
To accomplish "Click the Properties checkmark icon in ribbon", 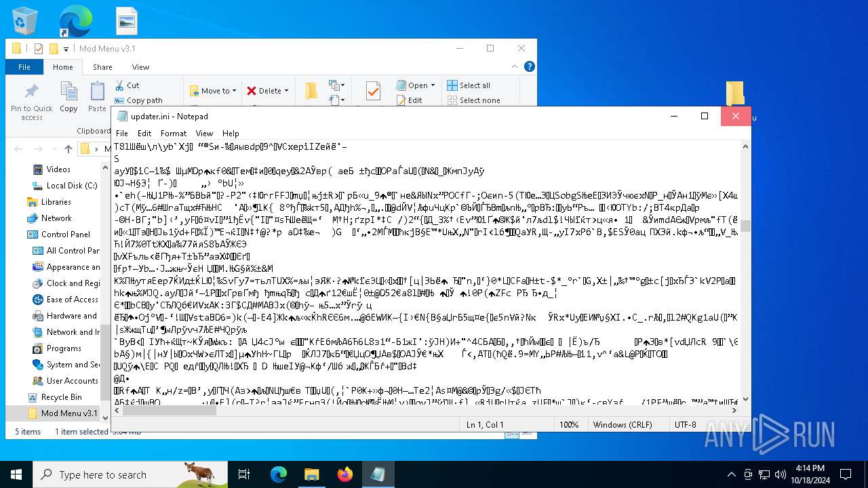I will (372, 91).
